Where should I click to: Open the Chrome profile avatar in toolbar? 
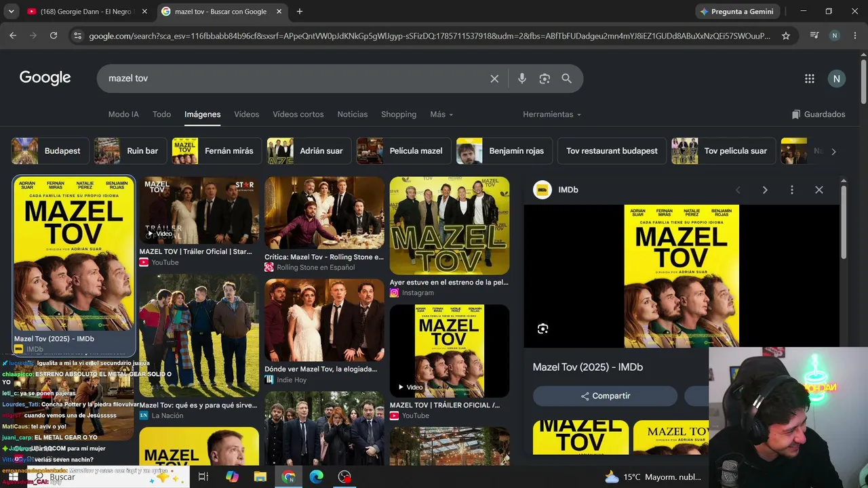click(835, 36)
